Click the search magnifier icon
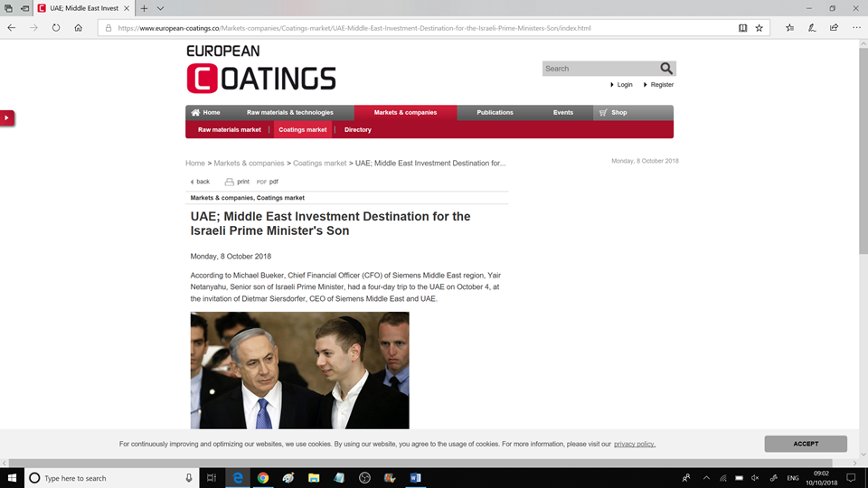Viewport: 868px width, 488px height. 666,69
